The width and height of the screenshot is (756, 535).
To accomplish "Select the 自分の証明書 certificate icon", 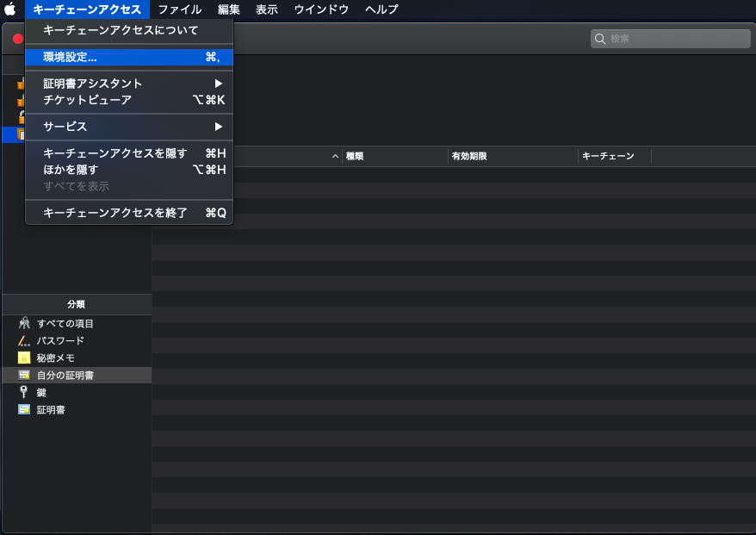I will 24,376.
